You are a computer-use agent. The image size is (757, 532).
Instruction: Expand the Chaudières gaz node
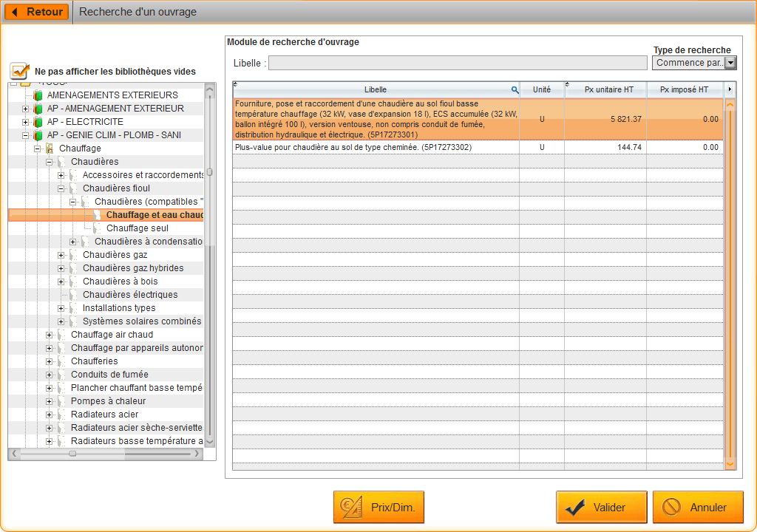[61, 255]
